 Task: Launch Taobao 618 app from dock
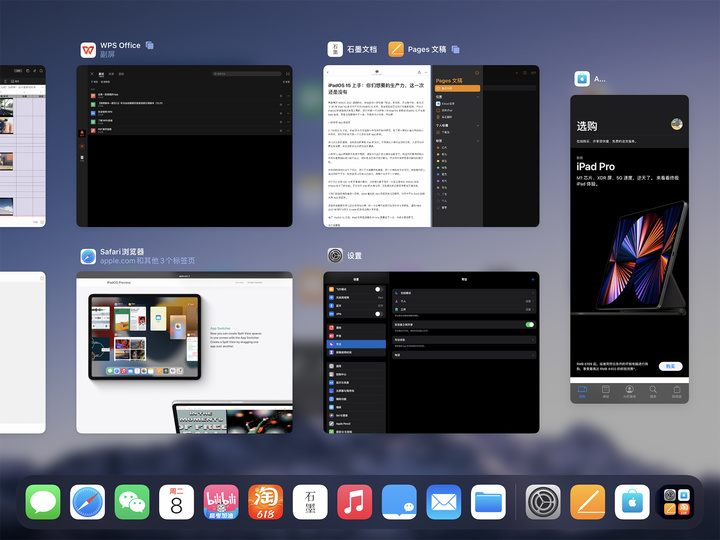click(266, 502)
